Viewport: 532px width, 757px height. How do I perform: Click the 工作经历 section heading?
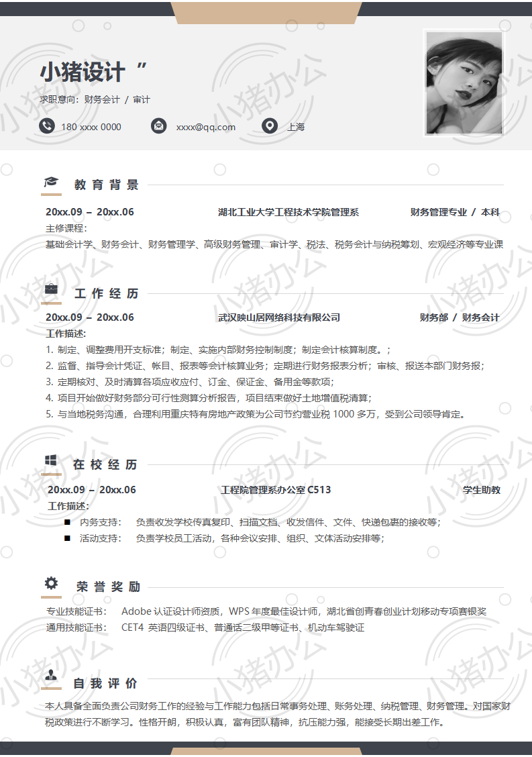(107, 293)
